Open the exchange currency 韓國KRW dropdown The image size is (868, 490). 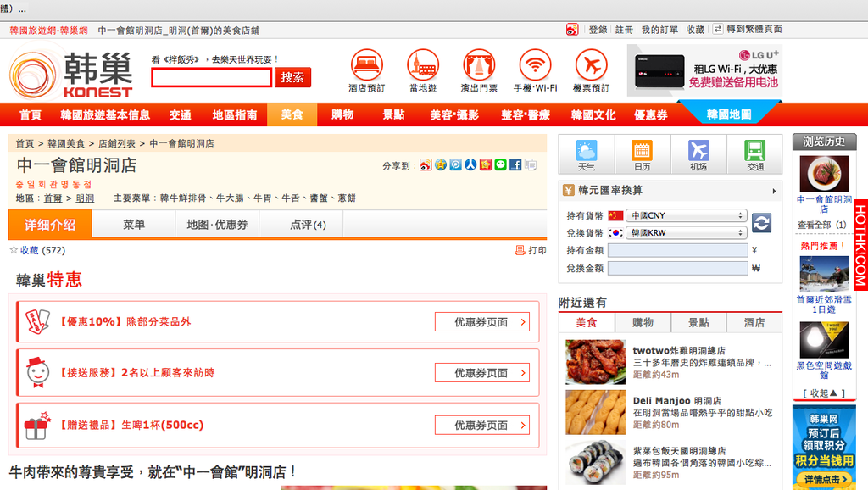[x=687, y=232]
